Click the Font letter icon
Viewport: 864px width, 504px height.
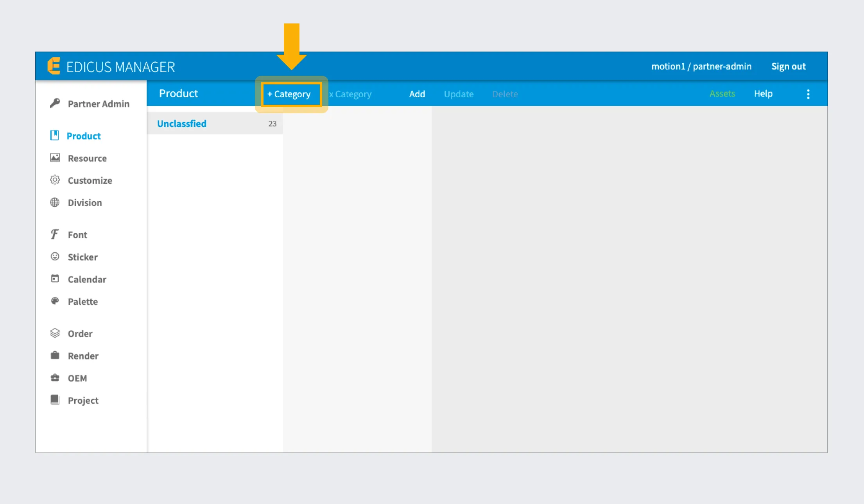tap(55, 234)
